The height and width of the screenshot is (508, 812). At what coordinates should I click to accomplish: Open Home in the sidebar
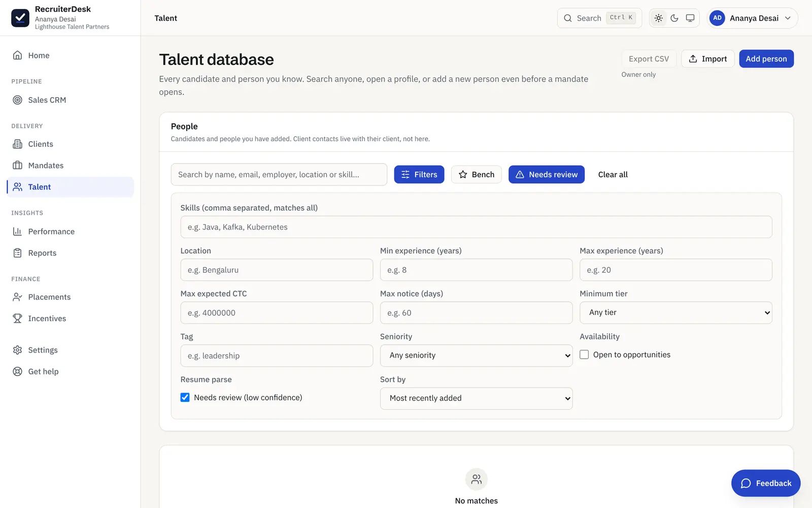click(x=71, y=55)
